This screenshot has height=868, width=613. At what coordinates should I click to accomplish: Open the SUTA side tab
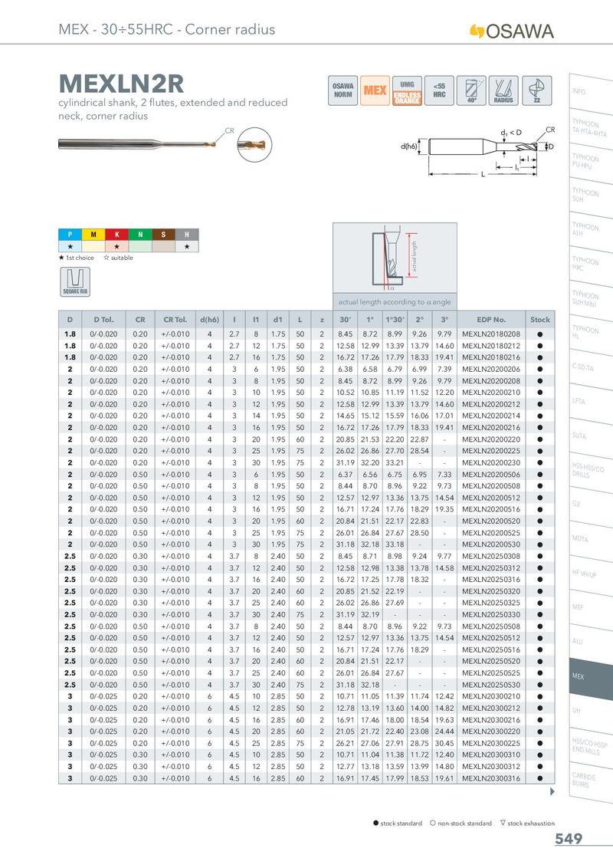point(590,437)
